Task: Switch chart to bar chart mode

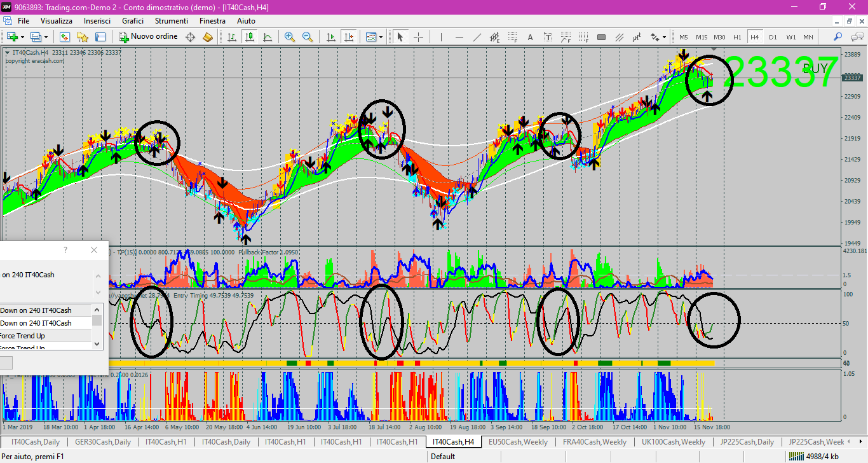Action: pos(232,37)
